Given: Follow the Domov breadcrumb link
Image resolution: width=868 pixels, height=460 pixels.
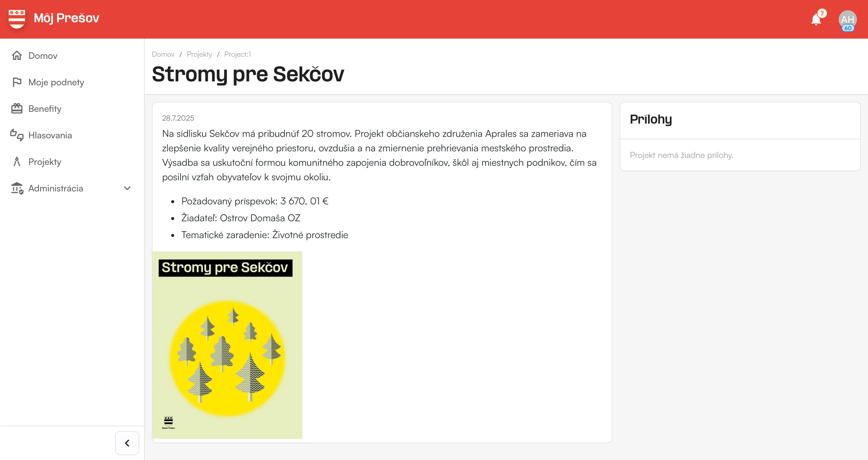Looking at the screenshot, I should tap(163, 54).
